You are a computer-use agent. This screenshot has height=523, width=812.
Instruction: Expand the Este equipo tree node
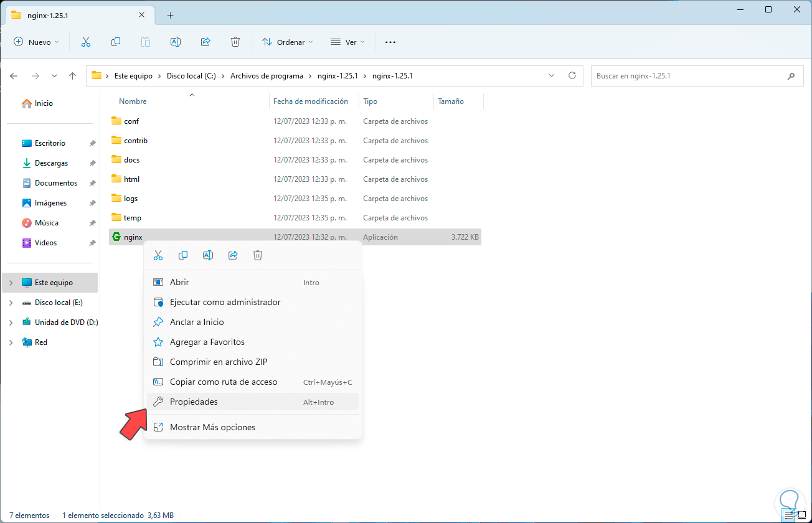(11, 283)
